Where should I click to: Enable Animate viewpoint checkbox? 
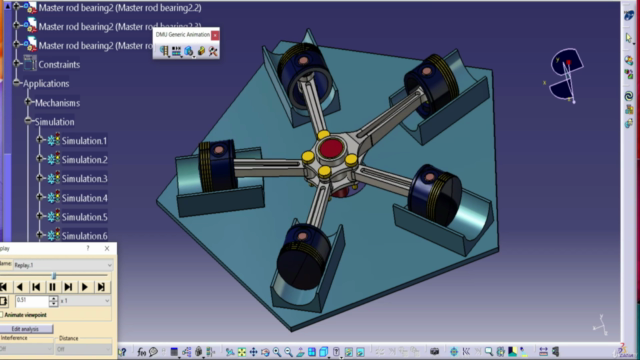click(x=2, y=315)
